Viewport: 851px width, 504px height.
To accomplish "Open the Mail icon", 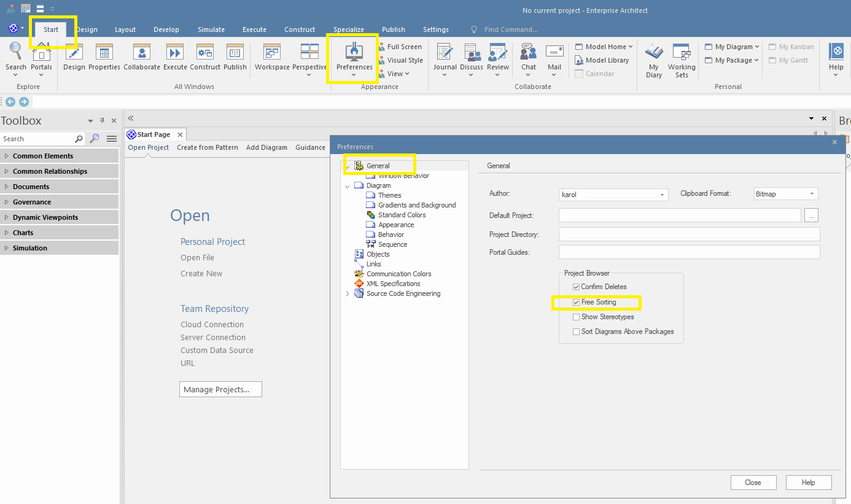I will click(554, 60).
